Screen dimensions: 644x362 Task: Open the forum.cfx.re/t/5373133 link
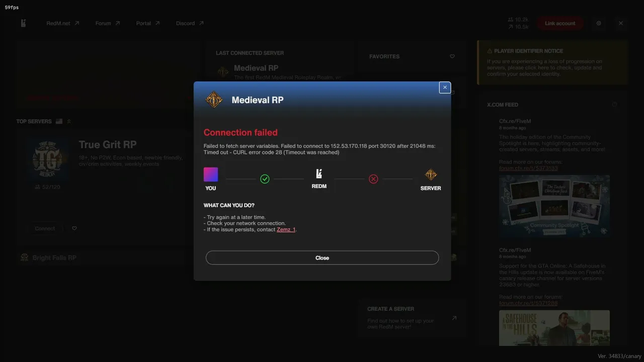(528, 168)
